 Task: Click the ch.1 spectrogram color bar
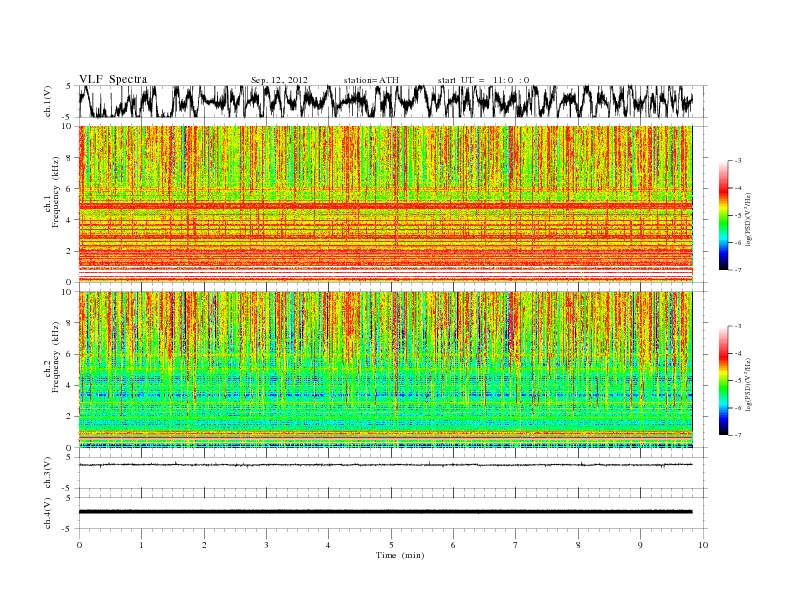(x=723, y=215)
